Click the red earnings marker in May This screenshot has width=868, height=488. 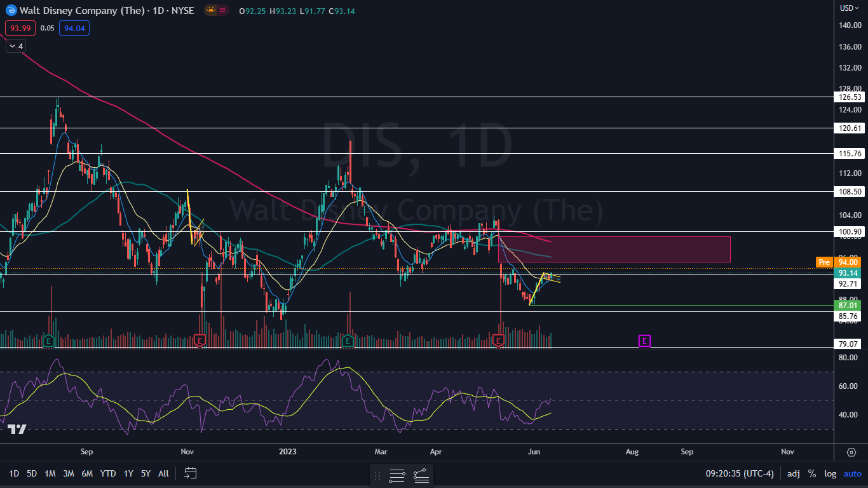click(499, 341)
